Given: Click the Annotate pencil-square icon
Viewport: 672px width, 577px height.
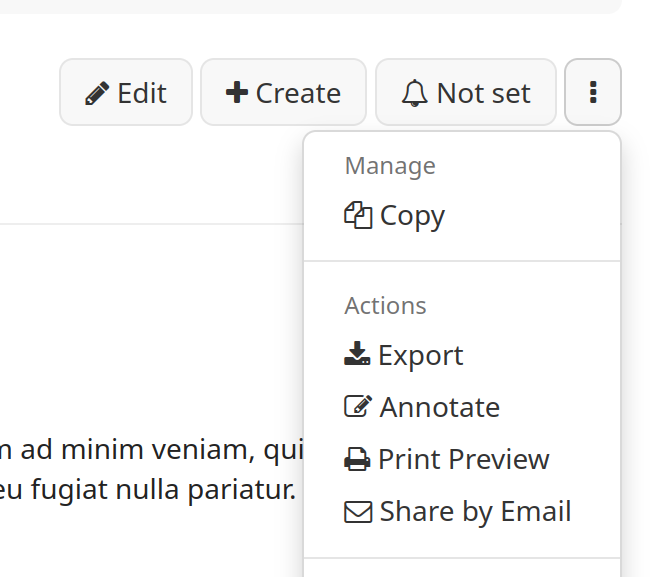Looking at the screenshot, I should (x=357, y=407).
